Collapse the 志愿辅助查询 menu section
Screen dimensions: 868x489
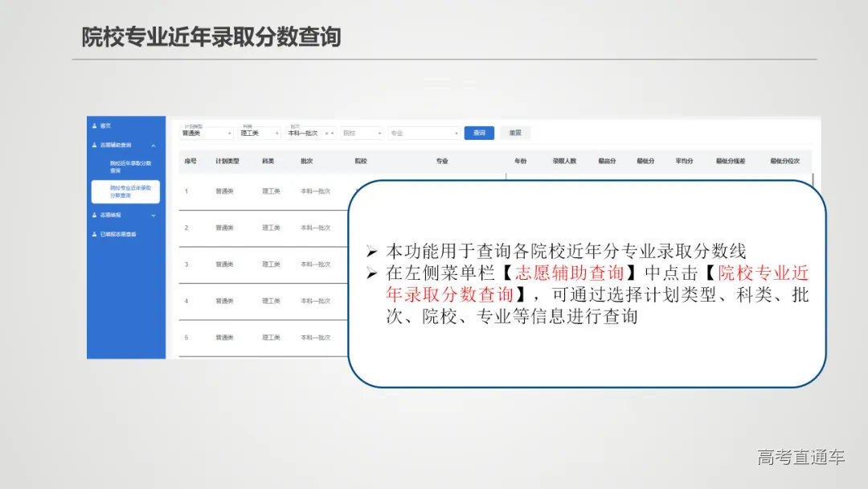pos(151,146)
